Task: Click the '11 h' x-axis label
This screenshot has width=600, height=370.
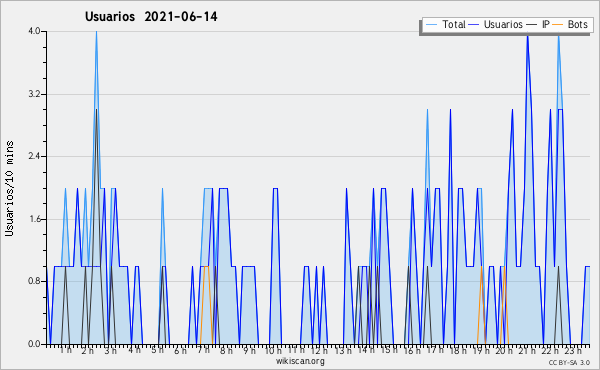Action: 296,350
